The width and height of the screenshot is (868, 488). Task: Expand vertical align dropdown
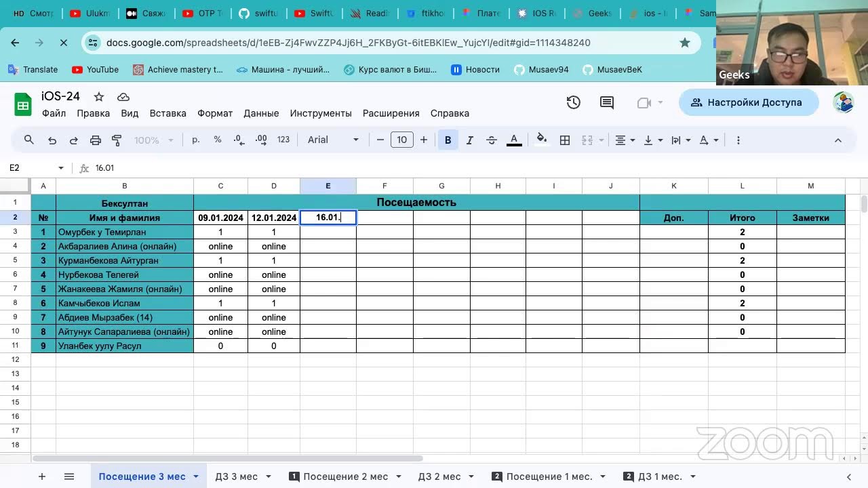coord(653,140)
